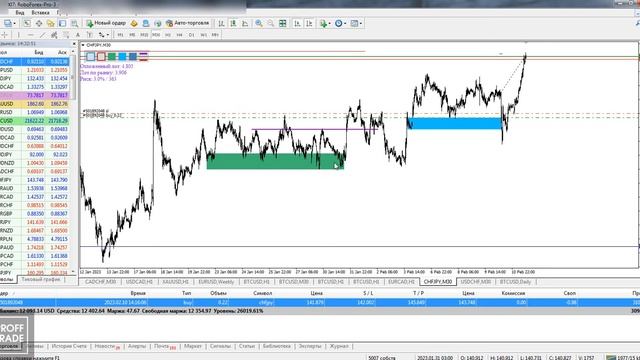This screenshot has width=640, height=360.
Task: Switch timeframe to D1
Action: [191, 35]
